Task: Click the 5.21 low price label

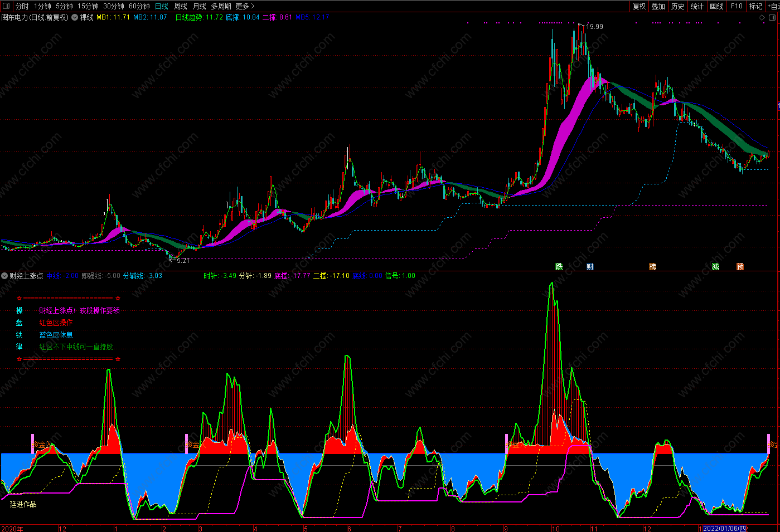Action: (x=183, y=260)
